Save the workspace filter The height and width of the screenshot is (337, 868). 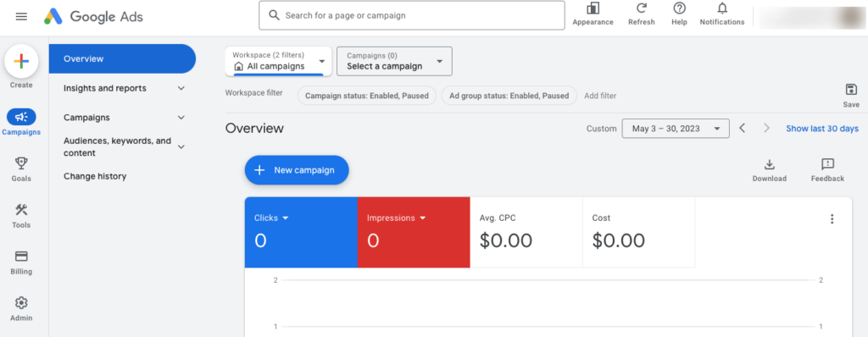[x=851, y=95]
